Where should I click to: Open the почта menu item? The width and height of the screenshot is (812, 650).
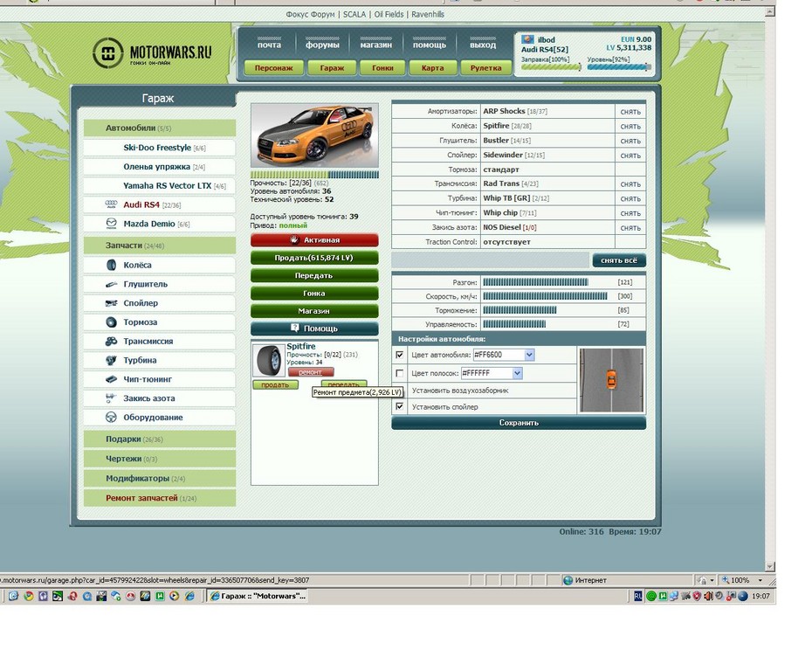coord(269,45)
